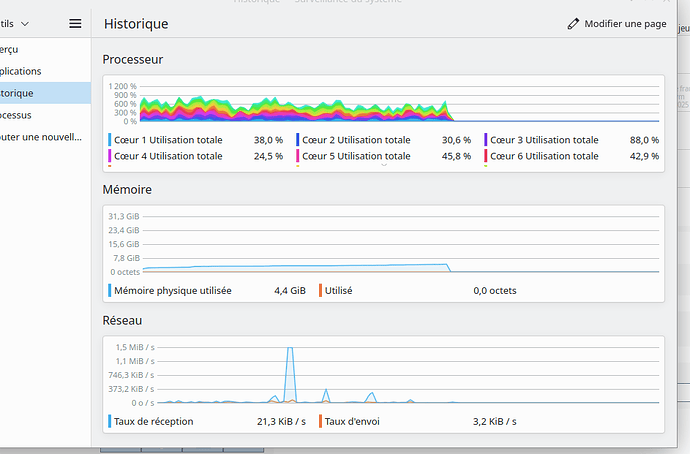Viewport: 690px width, 454px height.
Task: Click the Processeur usage history chart
Action: coord(400,103)
